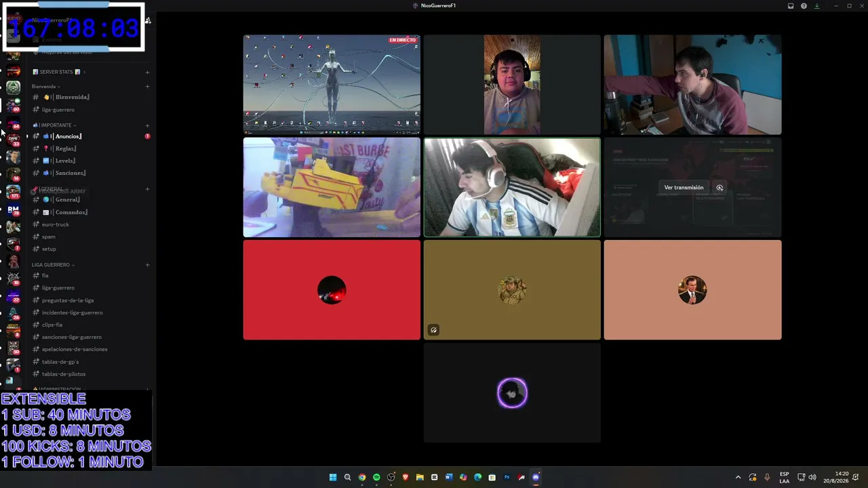The image size is (868, 488).
Task: Focus the Argentina jersey webcam tile
Action: 512,188
